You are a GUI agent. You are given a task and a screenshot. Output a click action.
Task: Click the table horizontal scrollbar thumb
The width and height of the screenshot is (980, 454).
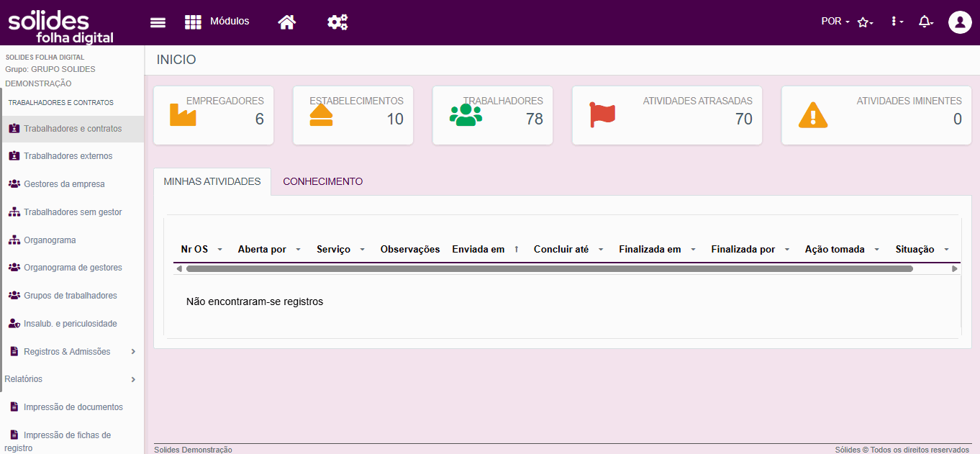coord(549,268)
